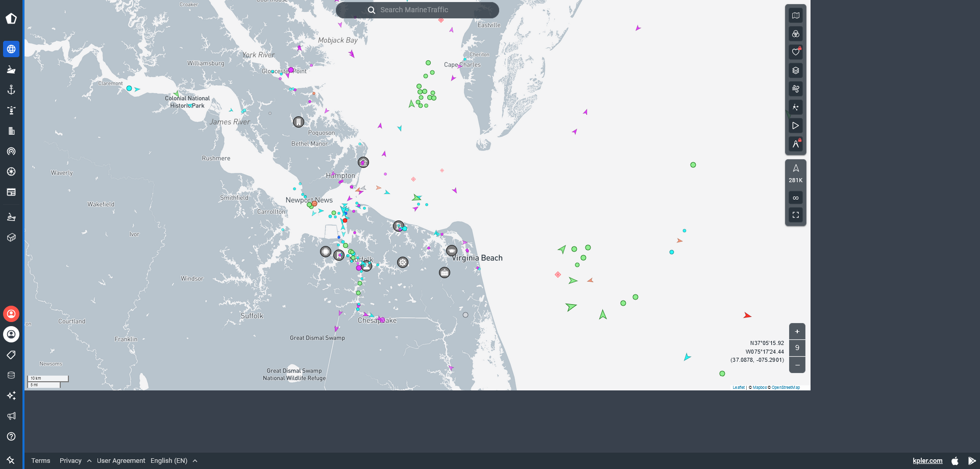Open the database stack icon
Viewport: 980px width, 469px height.
pos(11,375)
